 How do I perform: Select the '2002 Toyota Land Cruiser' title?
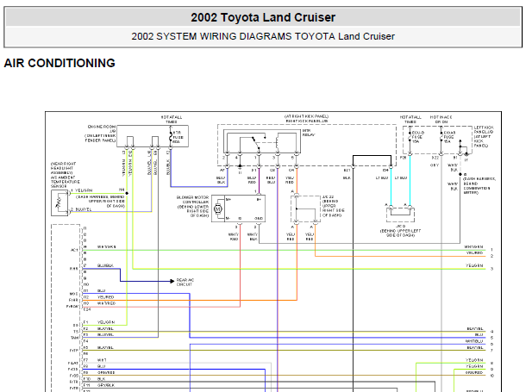(263, 17)
